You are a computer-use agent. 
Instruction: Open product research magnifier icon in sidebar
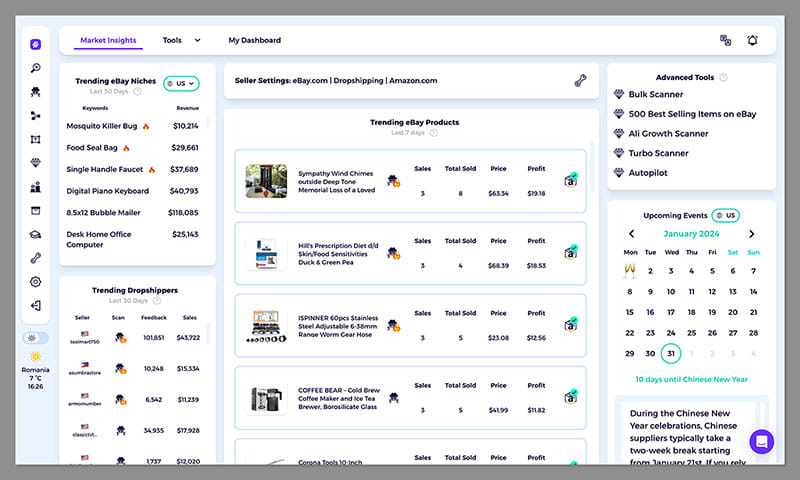[x=35, y=68]
